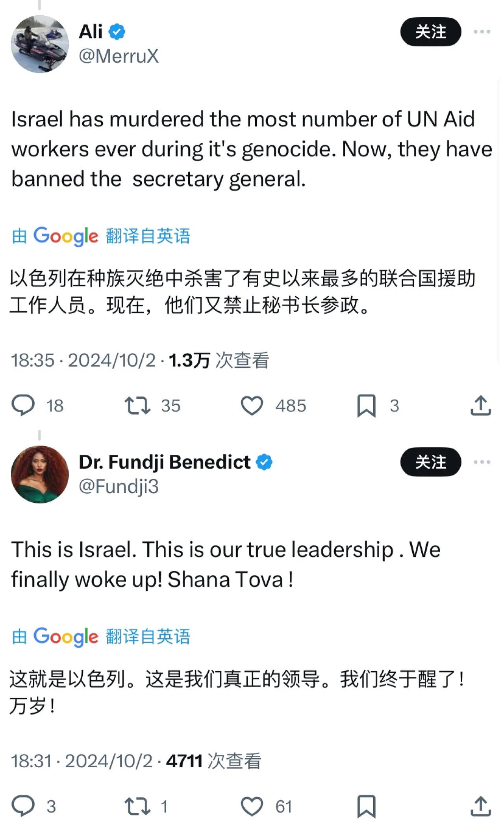Like Ali's tweet with the heart icon

click(252, 406)
